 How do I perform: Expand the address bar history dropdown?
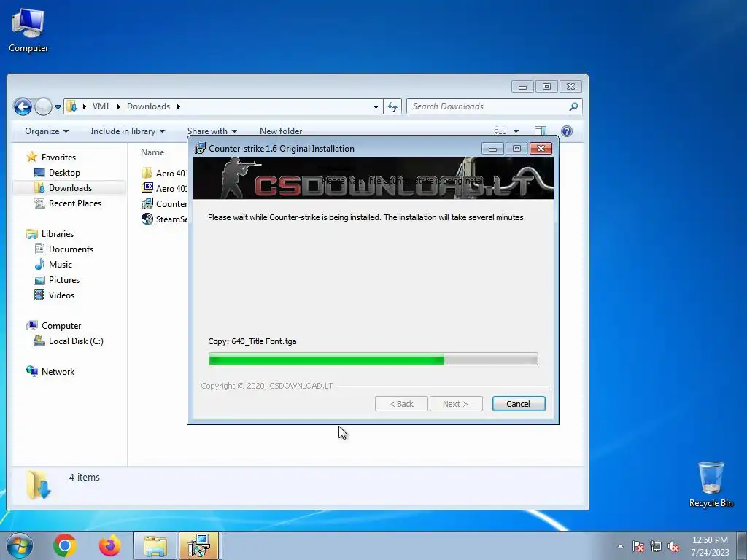pos(376,106)
